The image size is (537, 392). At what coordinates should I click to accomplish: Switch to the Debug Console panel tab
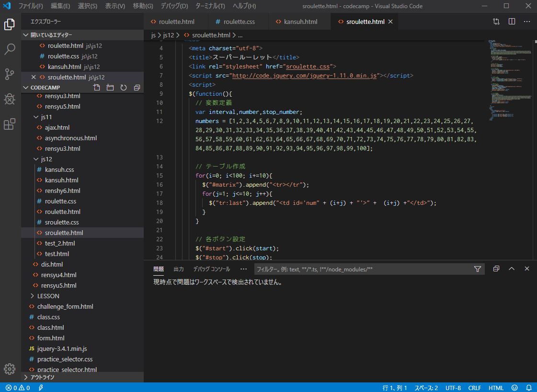coord(211,269)
